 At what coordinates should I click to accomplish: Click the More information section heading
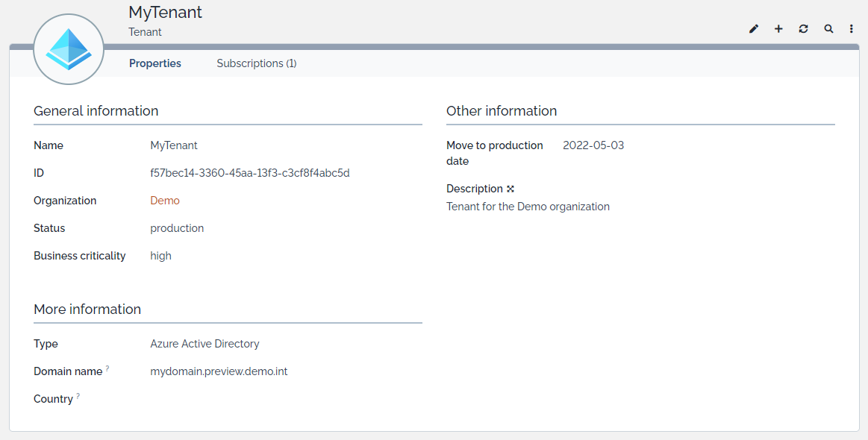(x=87, y=309)
